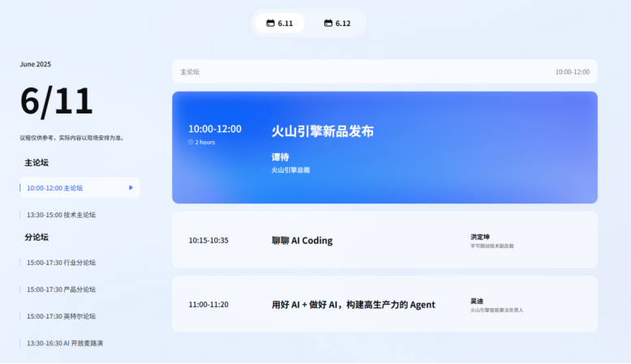Image resolution: width=631 pixels, height=364 pixels.
Task: Select 10:00-12:00 主论坛 in the sidebar
Action: coord(79,188)
